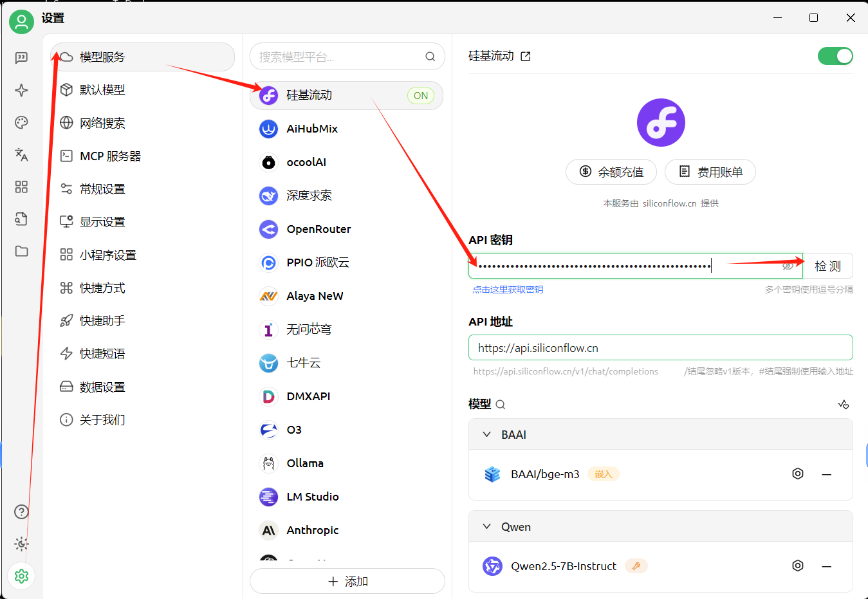Open 硅基流动 external website link icon
The height and width of the screenshot is (599, 868).
[x=526, y=57]
